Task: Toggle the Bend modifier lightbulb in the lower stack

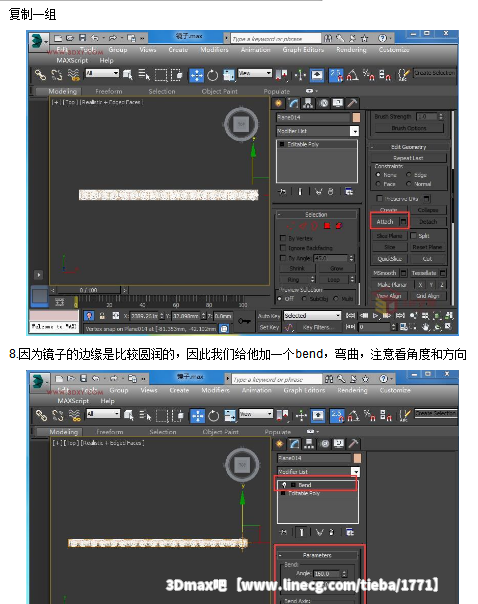Action: coord(284,485)
